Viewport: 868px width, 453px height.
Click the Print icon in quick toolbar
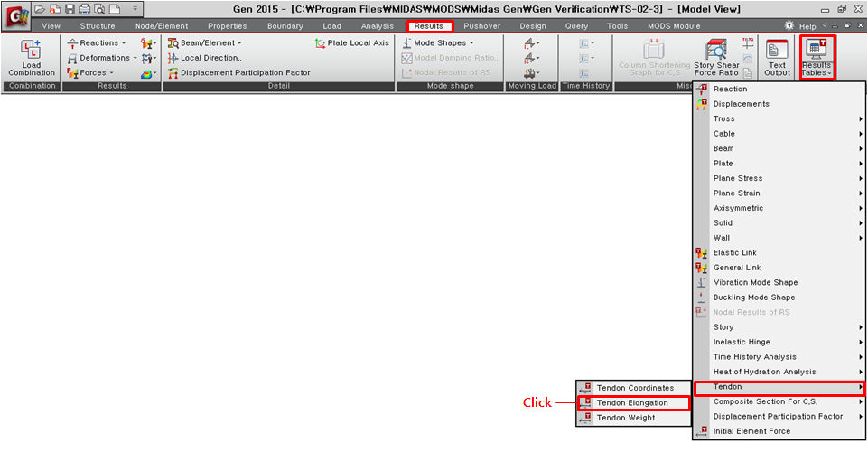coord(84,9)
